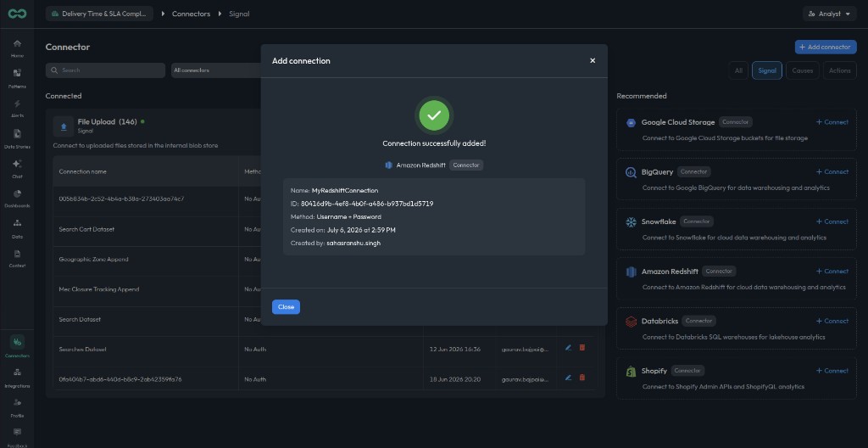This screenshot has height=448, width=868.
Task: Open the All connectors dropdown
Action: pos(216,70)
